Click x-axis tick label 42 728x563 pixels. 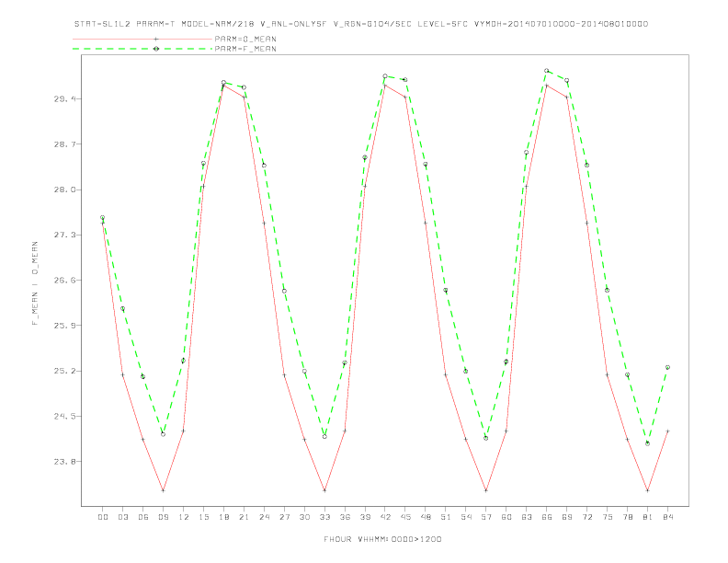(385, 517)
